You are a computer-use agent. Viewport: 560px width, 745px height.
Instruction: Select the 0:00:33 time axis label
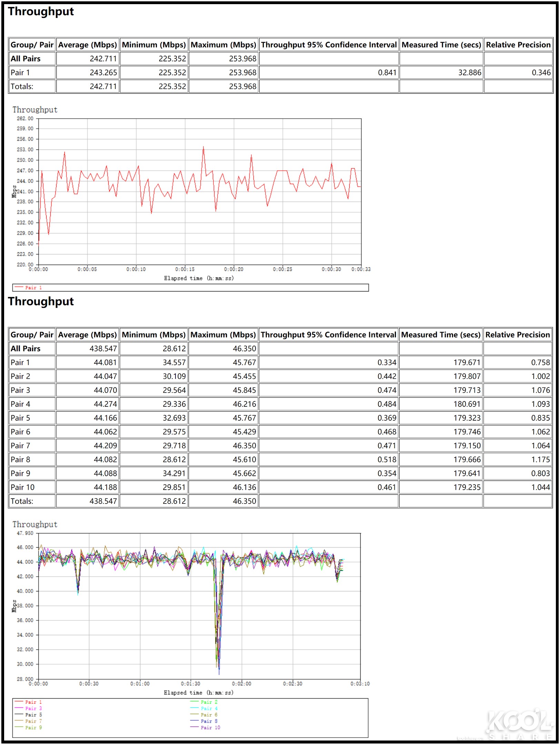click(x=361, y=269)
